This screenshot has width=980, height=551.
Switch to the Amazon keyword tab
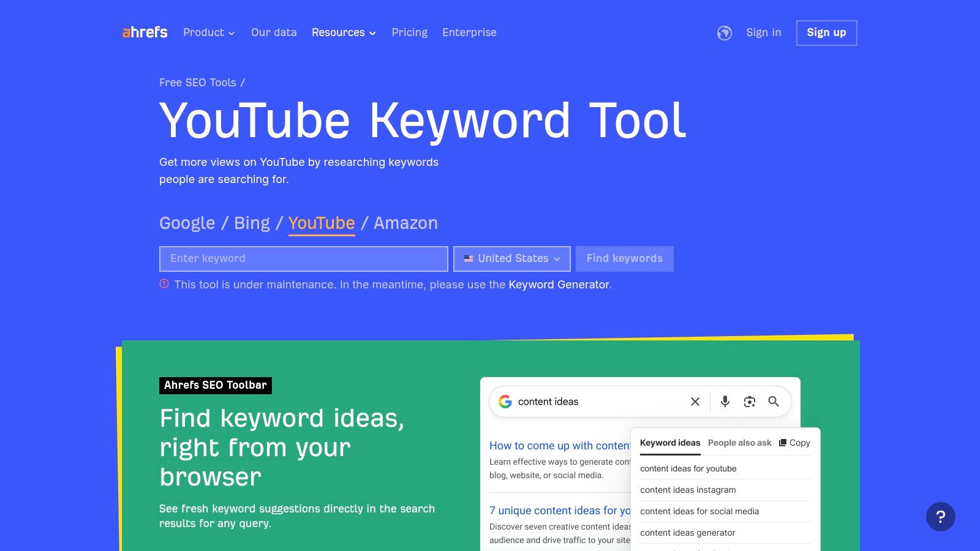pyautogui.click(x=405, y=223)
